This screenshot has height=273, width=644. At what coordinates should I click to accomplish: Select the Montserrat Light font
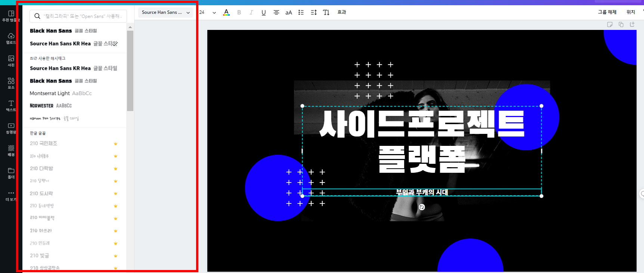tap(61, 93)
